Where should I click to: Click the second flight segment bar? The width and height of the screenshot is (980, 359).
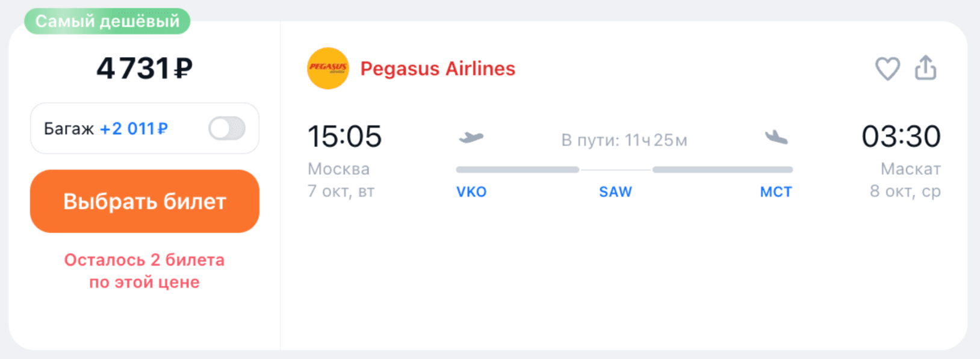pyautogui.click(x=722, y=170)
